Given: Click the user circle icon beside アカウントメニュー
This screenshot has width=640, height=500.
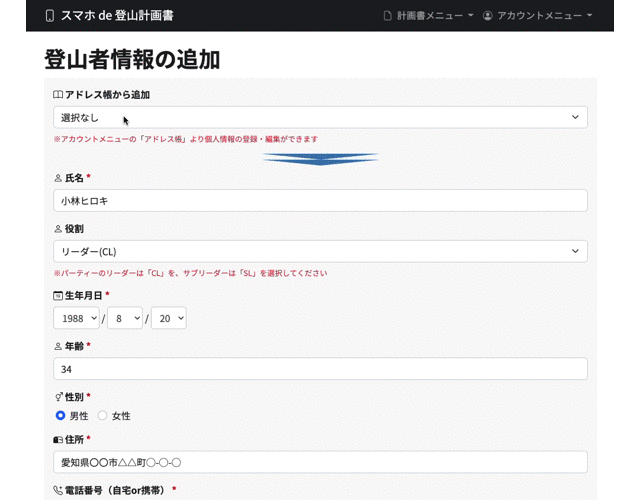Looking at the screenshot, I should pos(487,16).
